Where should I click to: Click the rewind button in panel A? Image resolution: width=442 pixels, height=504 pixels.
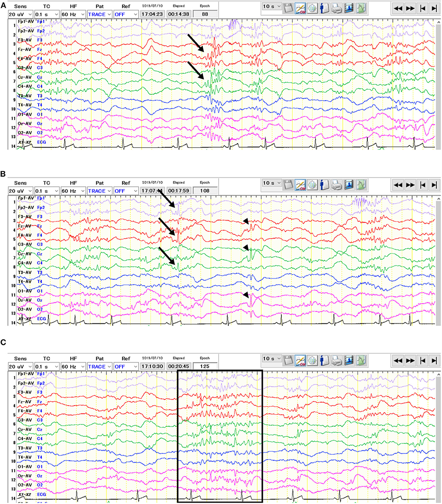coord(398,9)
